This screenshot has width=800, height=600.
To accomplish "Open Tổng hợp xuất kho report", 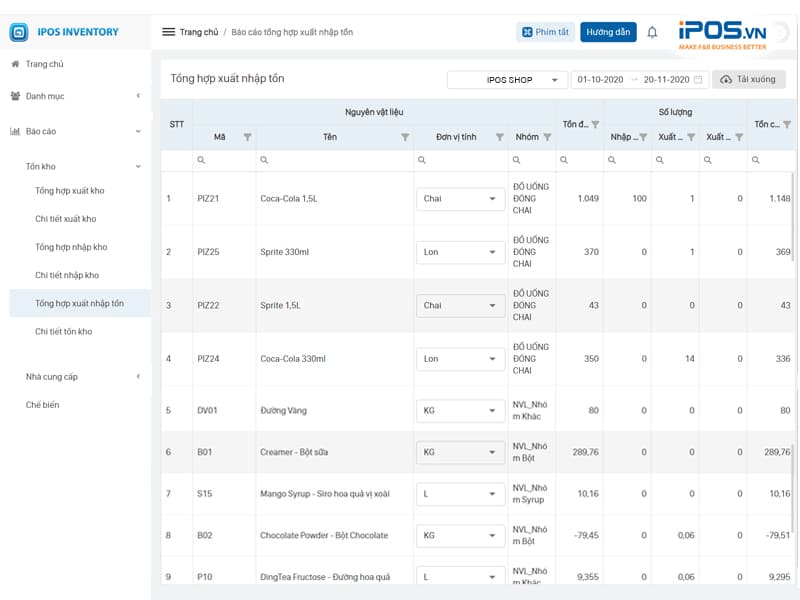I will [69, 190].
